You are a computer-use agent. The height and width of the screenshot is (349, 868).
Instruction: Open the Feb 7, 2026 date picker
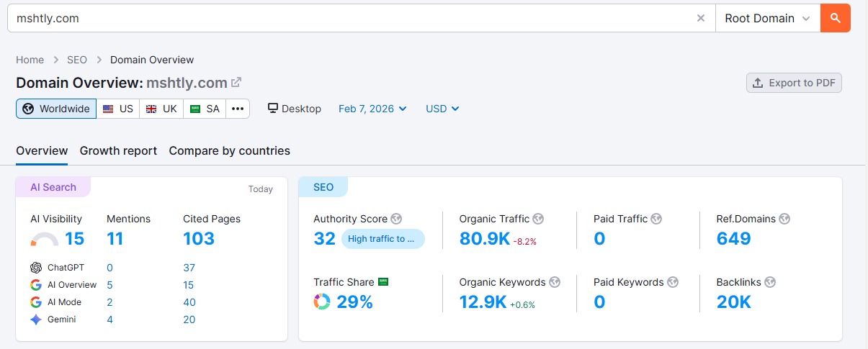[372, 109]
